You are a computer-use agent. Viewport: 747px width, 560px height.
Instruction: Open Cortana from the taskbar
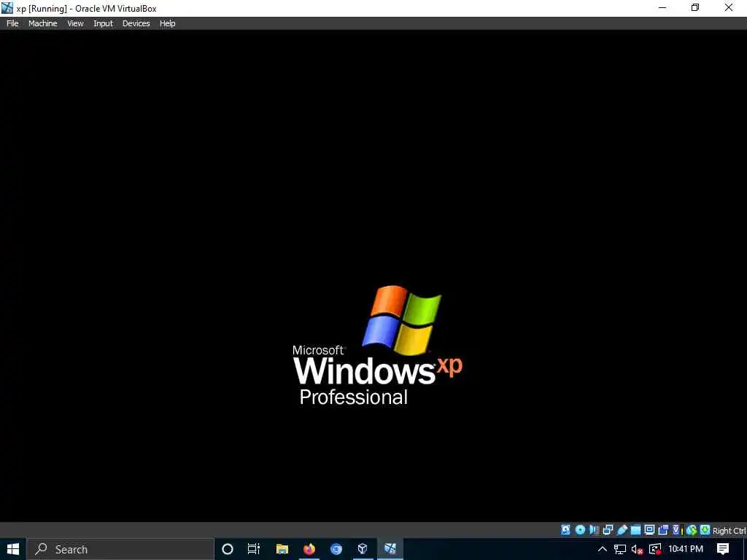228,549
